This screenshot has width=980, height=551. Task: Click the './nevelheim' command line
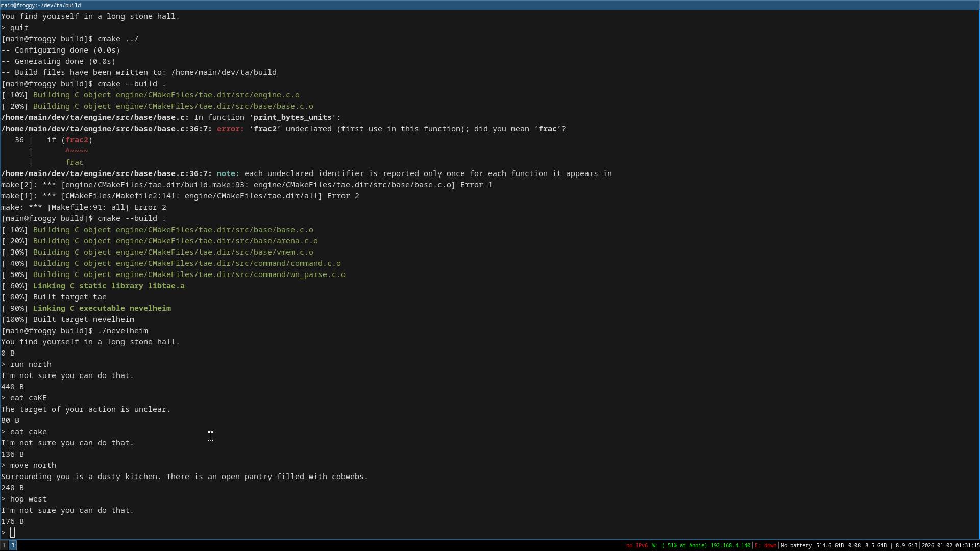pos(122,331)
